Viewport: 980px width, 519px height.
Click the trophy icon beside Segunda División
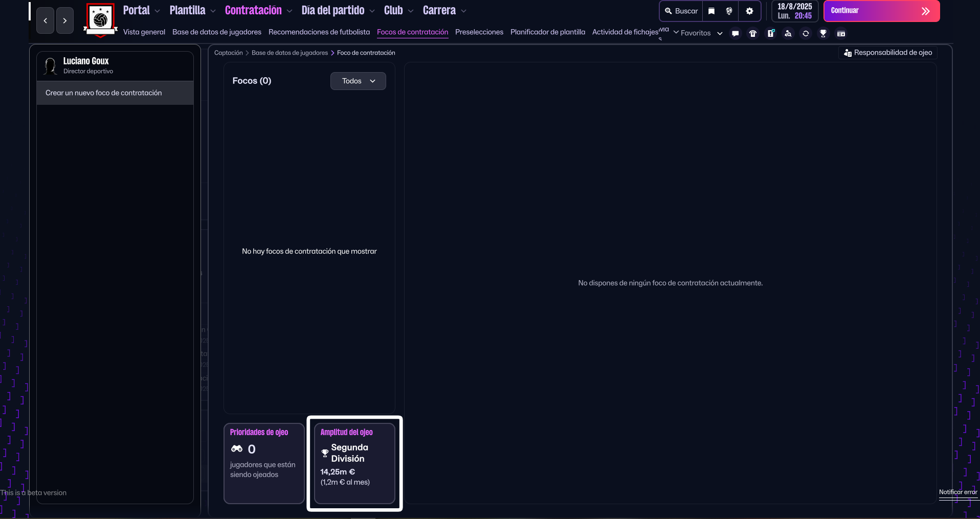click(325, 453)
